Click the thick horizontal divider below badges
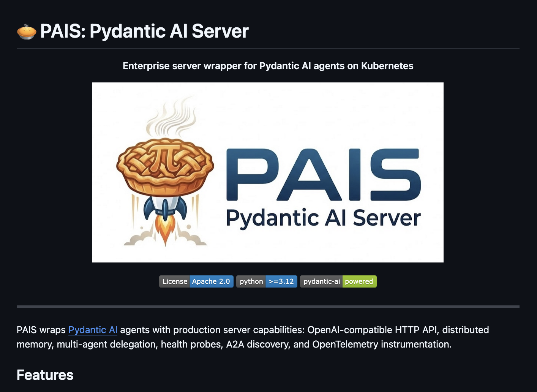The height and width of the screenshot is (392, 537). (268, 307)
